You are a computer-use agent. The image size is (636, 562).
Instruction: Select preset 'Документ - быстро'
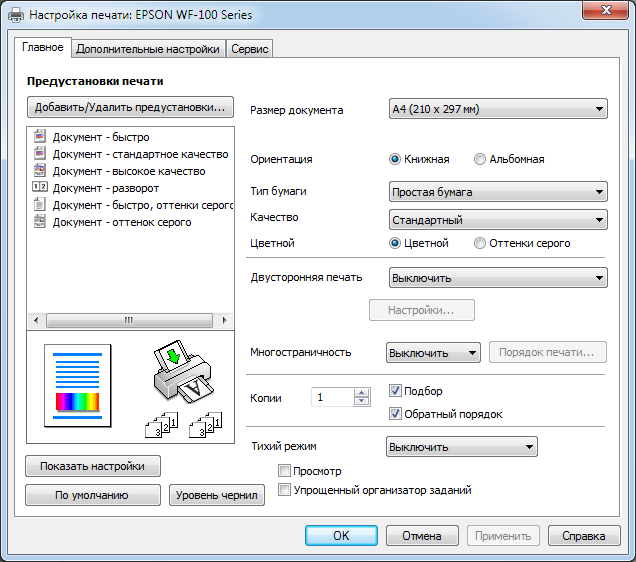tap(101, 137)
